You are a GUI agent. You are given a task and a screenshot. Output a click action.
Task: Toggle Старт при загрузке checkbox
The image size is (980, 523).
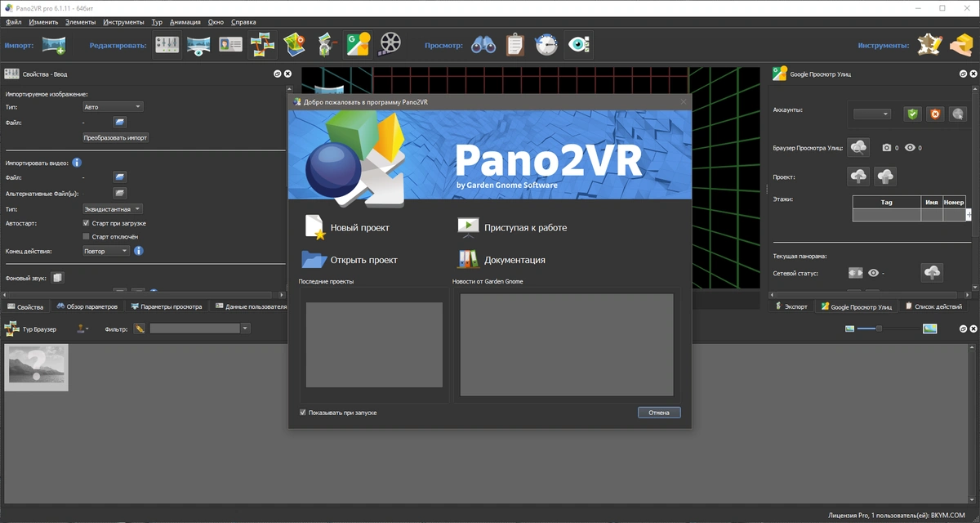87,223
